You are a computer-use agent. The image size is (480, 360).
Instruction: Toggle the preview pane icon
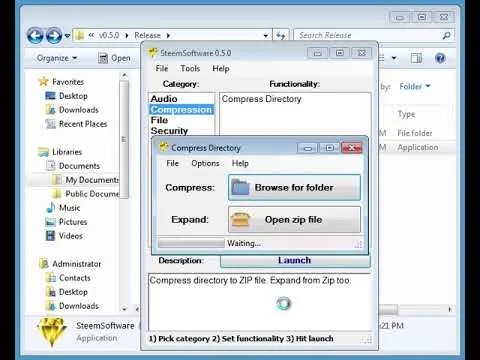[416, 58]
